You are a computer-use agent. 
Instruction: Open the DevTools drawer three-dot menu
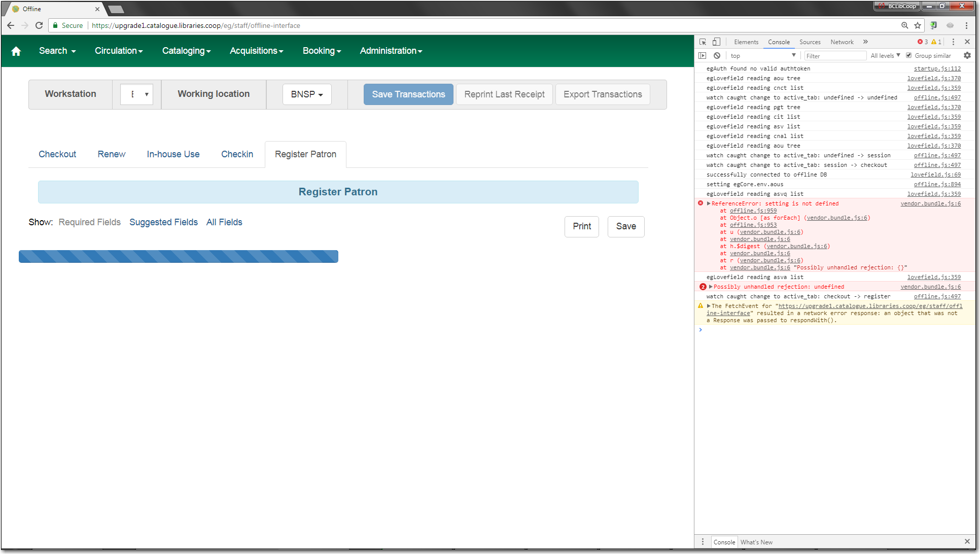pos(703,542)
